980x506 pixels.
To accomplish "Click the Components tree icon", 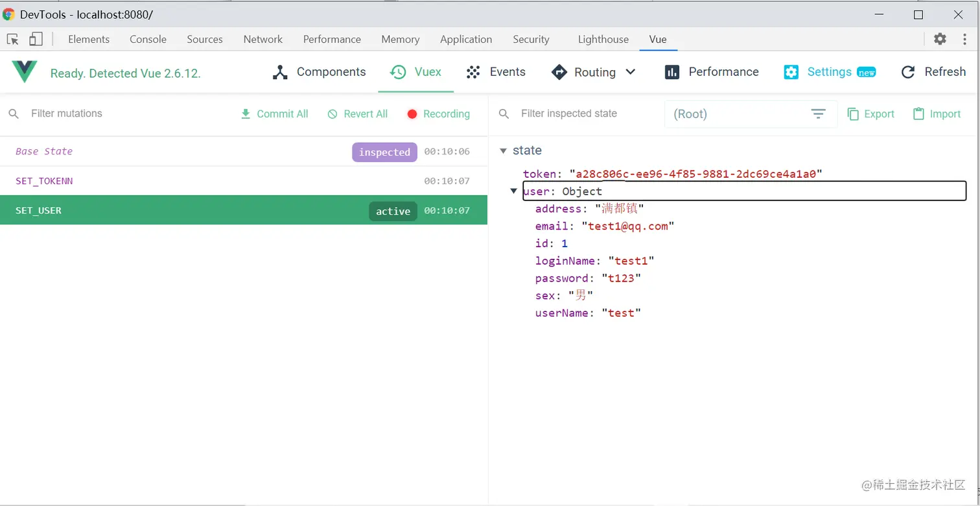I will pos(280,72).
